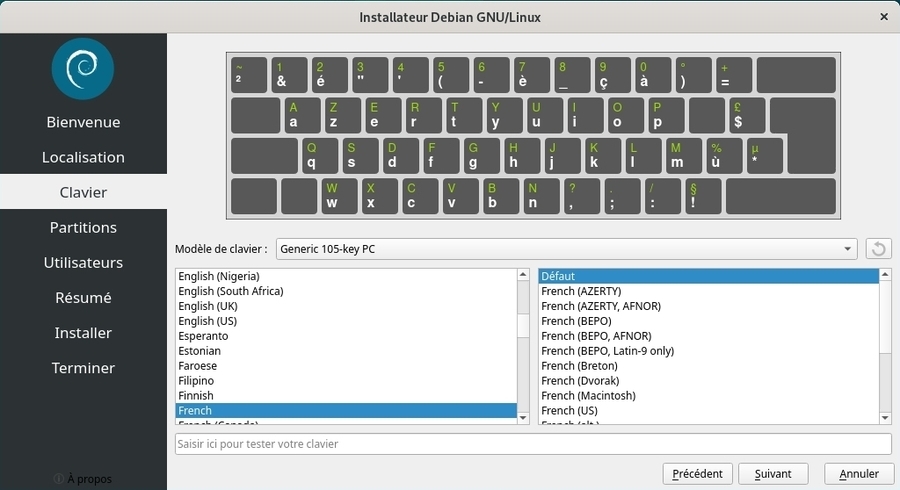Click the layout list scrollbar thumb
The height and width of the screenshot is (490, 900).
pyautogui.click(x=523, y=325)
